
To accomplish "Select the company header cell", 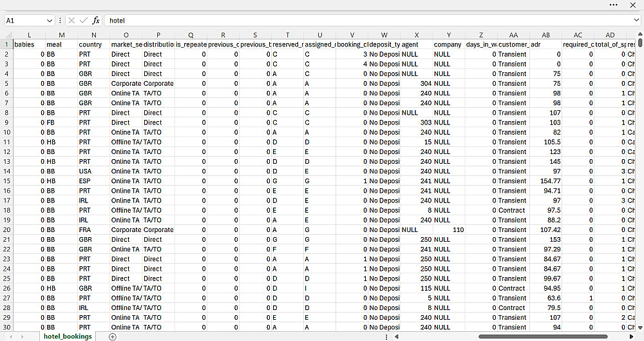I will pyautogui.click(x=449, y=44).
